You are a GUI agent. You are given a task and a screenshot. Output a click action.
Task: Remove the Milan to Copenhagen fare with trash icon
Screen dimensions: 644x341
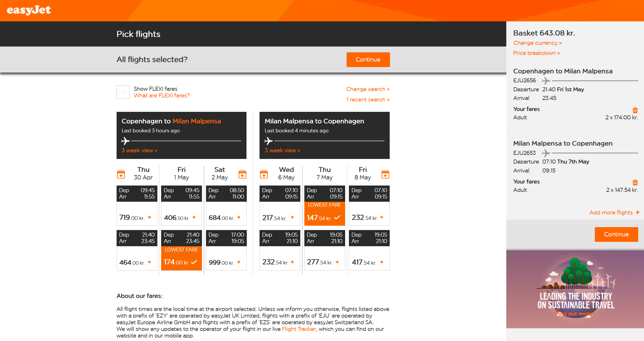tap(635, 182)
